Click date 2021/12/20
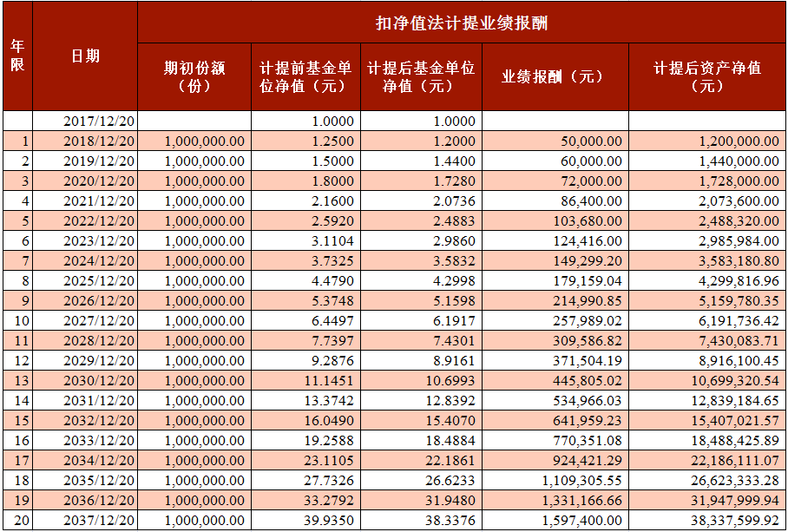The width and height of the screenshot is (788, 532). point(85,201)
